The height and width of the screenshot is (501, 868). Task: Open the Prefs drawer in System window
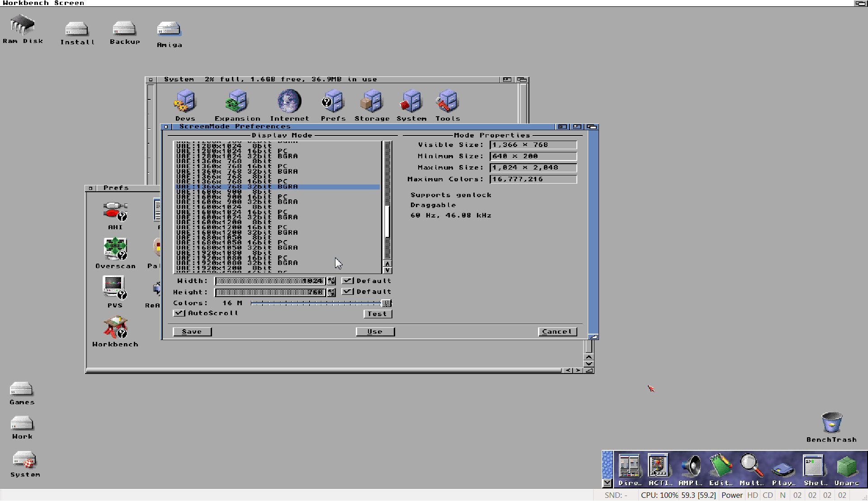click(x=333, y=105)
